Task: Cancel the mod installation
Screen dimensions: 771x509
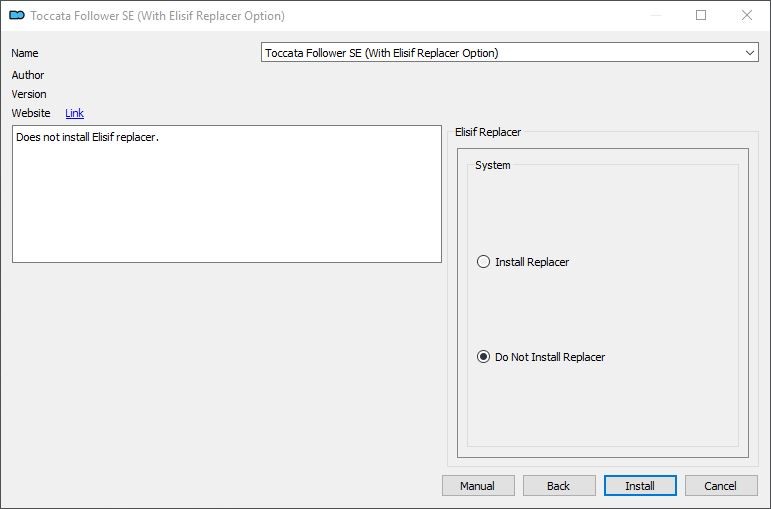Action: tap(721, 486)
